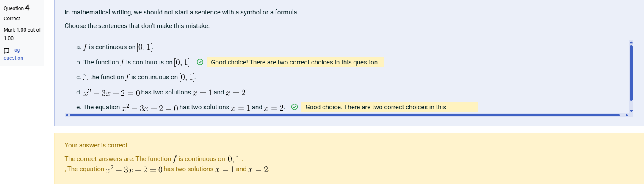Click green checkmark icon next to option e

click(x=295, y=107)
